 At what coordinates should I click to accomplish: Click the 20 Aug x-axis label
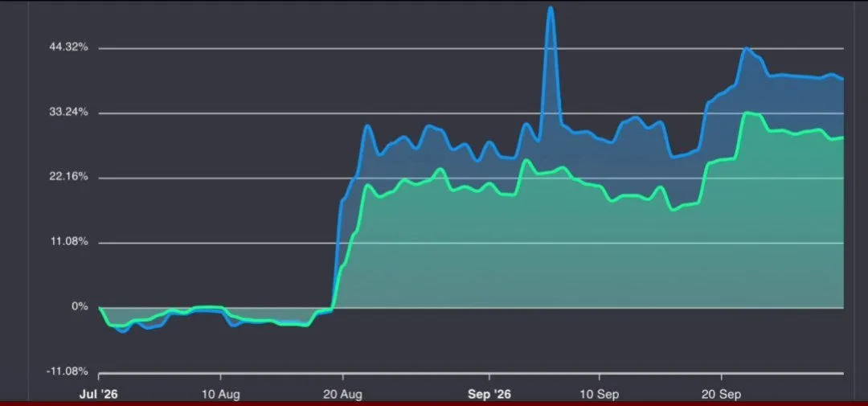coord(342,395)
